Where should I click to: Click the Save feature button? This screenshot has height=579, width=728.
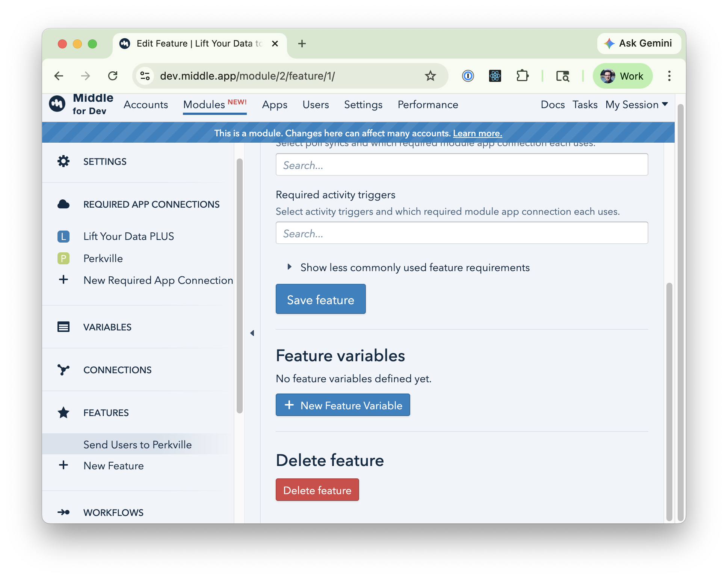tap(320, 299)
